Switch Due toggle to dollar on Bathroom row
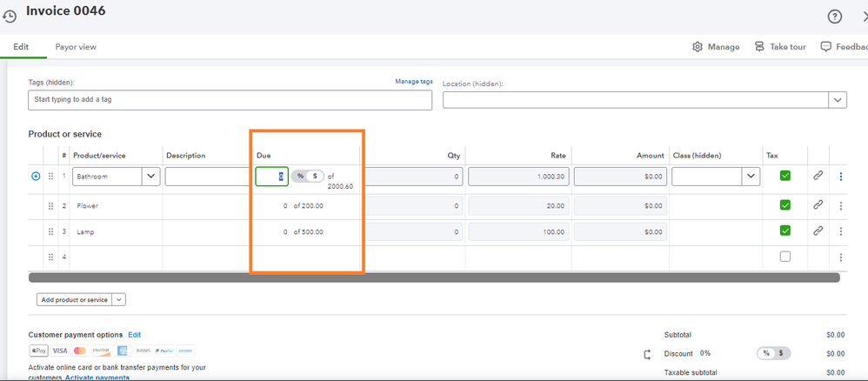The width and height of the screenshot is (868, 381). pos(315,176)
